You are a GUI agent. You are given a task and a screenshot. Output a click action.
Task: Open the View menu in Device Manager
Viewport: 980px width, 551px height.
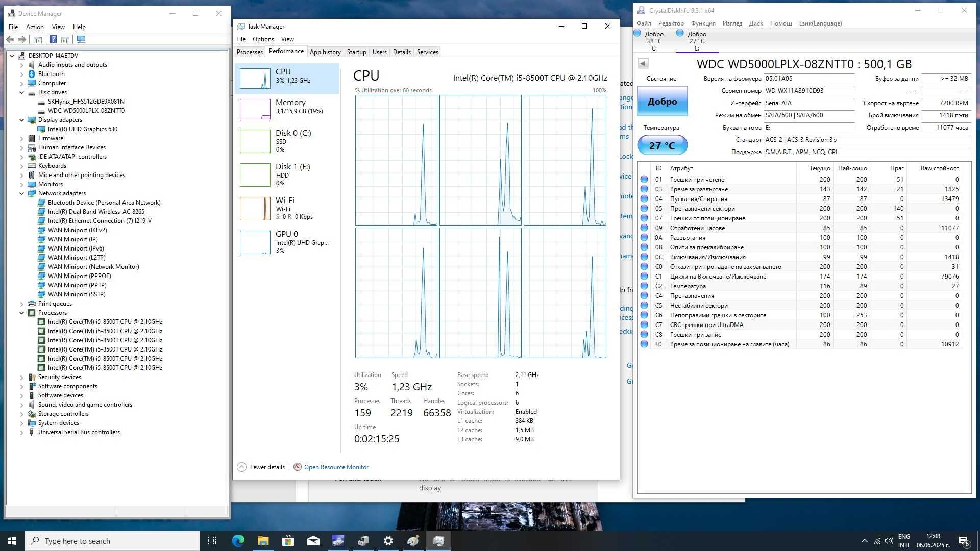(58, 27)
